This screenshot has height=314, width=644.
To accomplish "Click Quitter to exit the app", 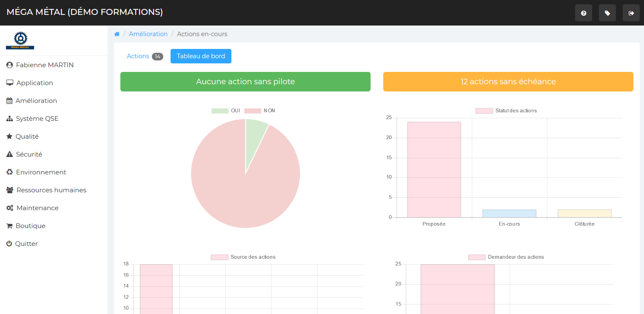I will click(26, 244).
